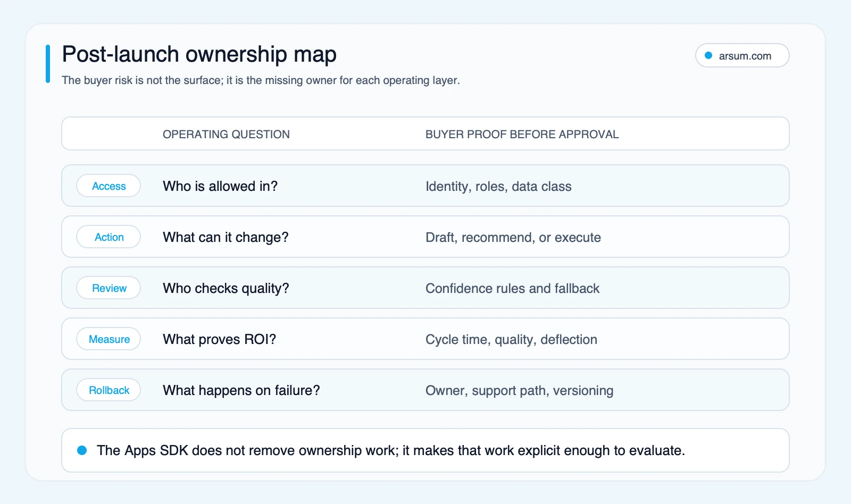Click the blue bullet in the footer note
The width and height of the screenshot is (851, 504).
tap(82, 450)
